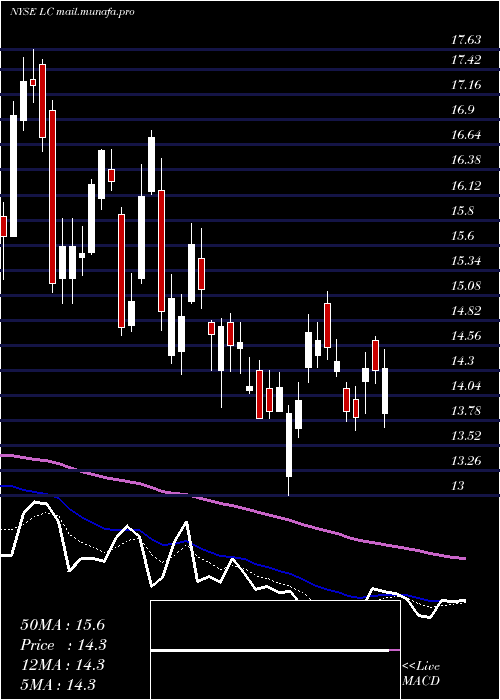The image size is (500, 700).
Task: Click the 17.42 price axis label
Action: tap(466, 60)
